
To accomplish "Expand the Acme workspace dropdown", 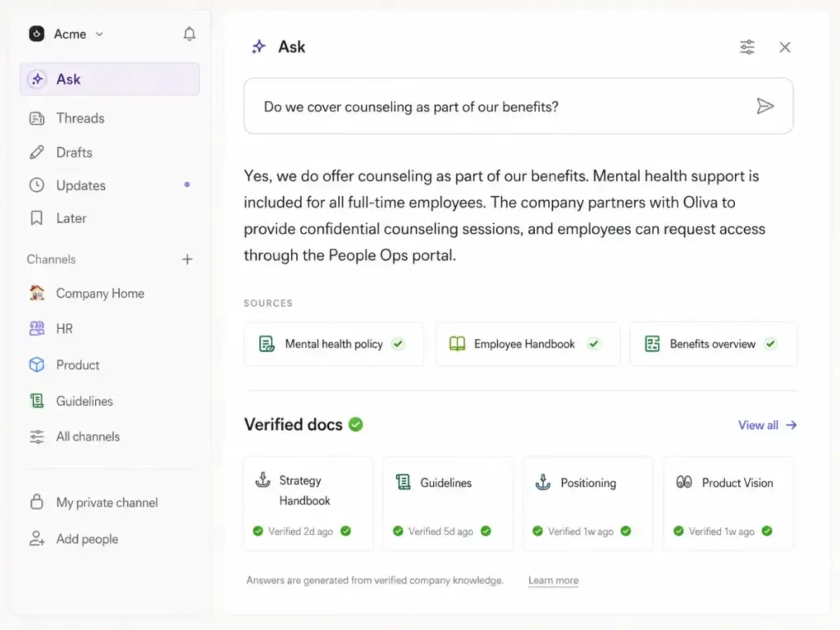I will [99, 34].
